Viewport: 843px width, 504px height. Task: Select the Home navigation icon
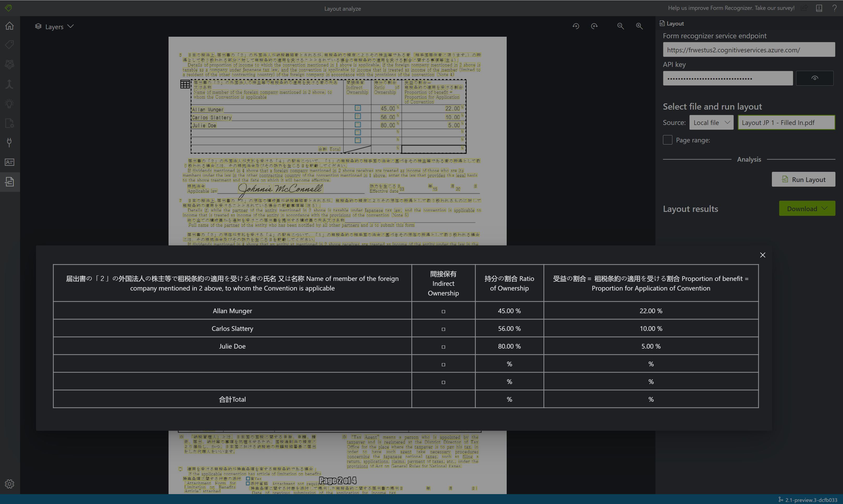point(10,25)
